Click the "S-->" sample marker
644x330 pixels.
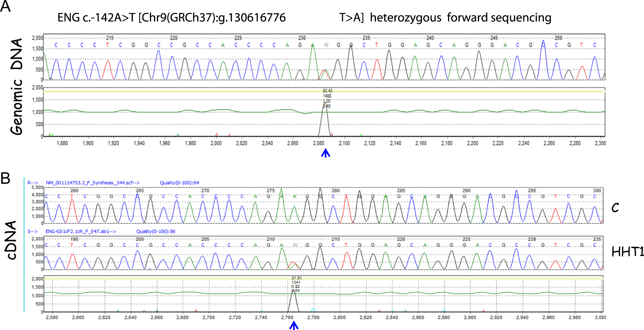pyautogui.click(x=33, y=232)
